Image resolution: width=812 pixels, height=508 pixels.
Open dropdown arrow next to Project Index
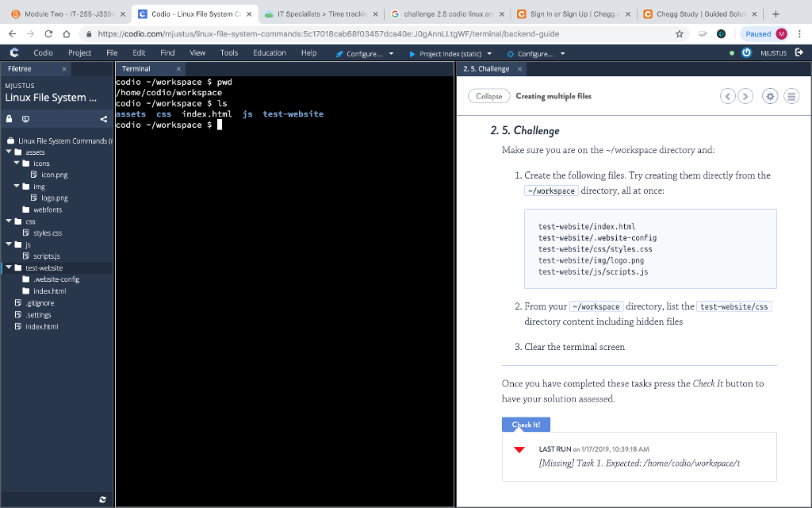coord(489,53)
